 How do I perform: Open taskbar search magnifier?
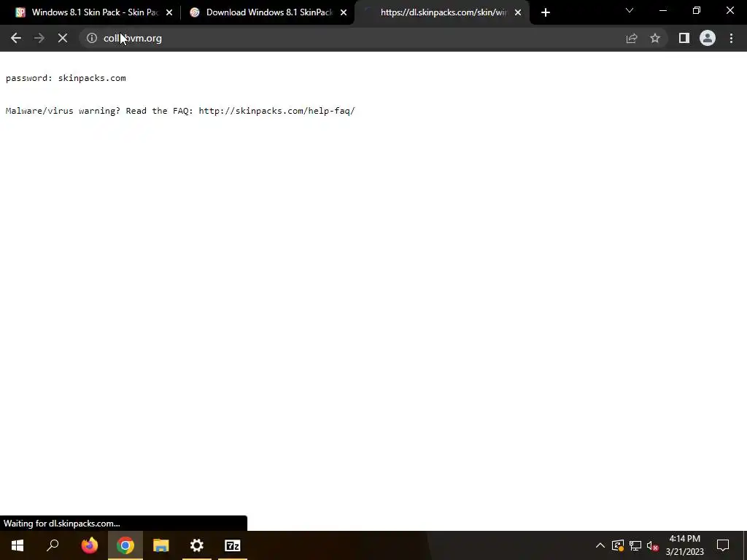click(53, 545)
